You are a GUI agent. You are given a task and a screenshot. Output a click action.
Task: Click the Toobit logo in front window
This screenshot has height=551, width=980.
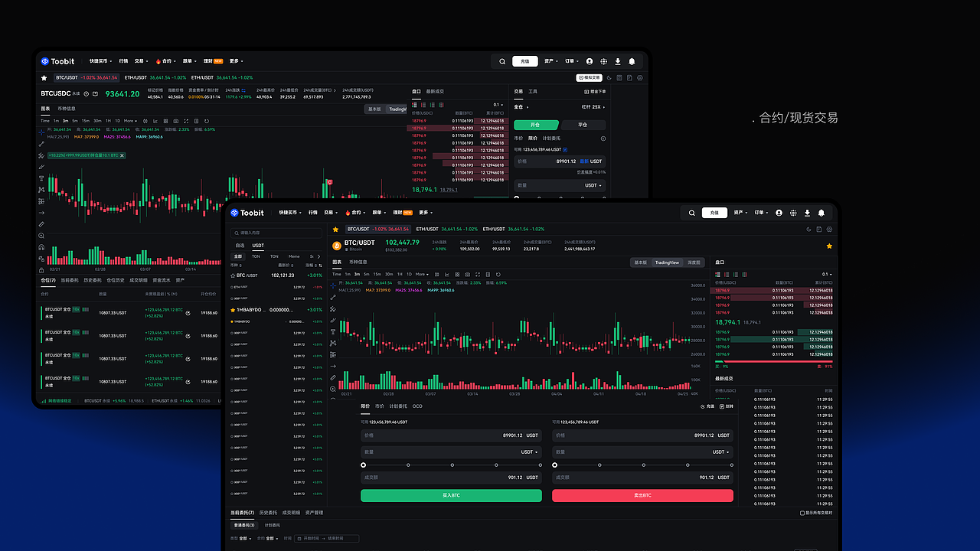(x=247, y=213)
